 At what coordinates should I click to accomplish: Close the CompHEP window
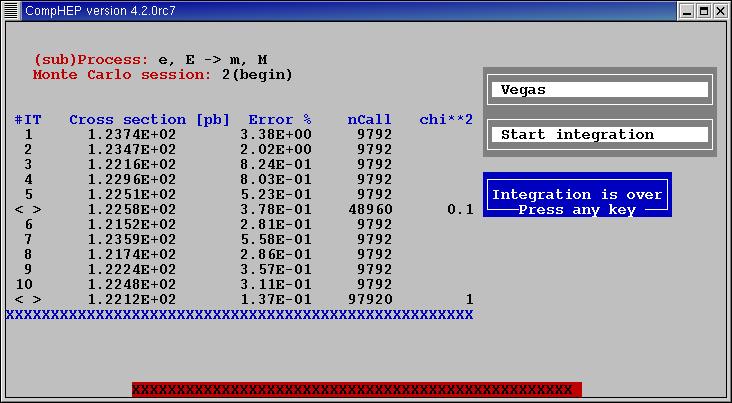coord(721,11)
